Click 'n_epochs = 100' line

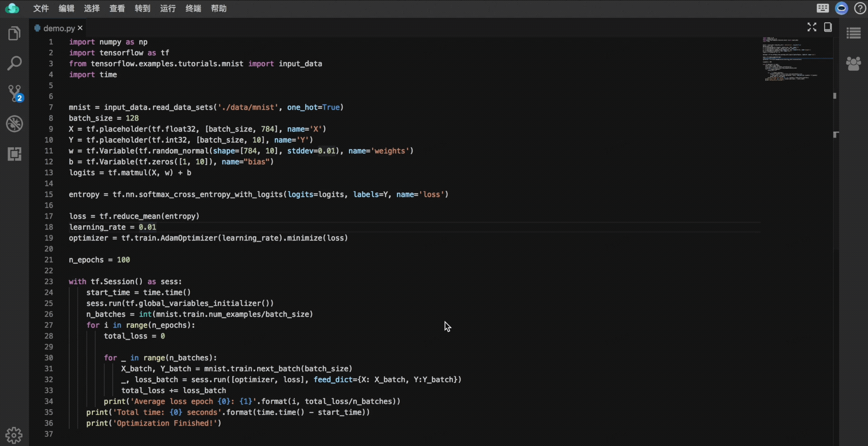(x=99, y=260)
